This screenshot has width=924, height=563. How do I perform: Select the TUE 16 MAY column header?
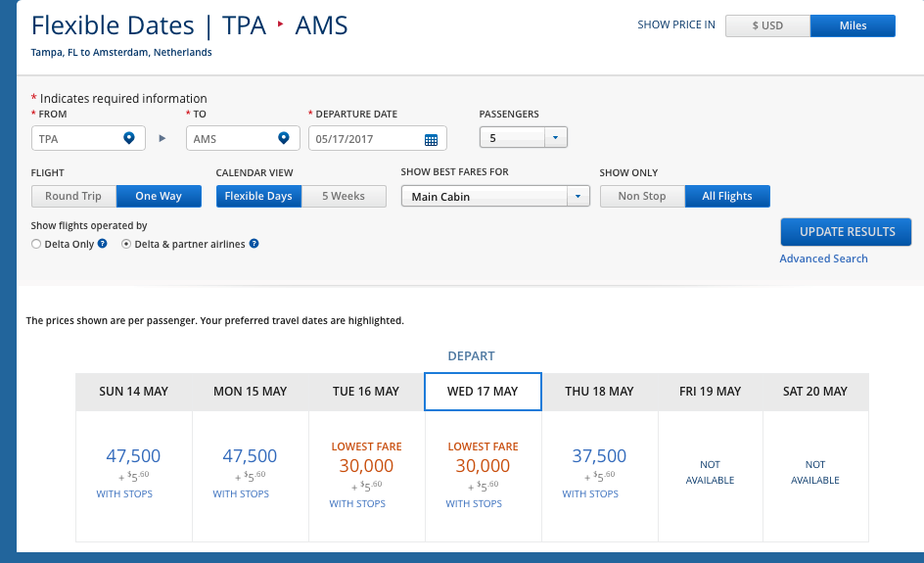pos(366,392)
